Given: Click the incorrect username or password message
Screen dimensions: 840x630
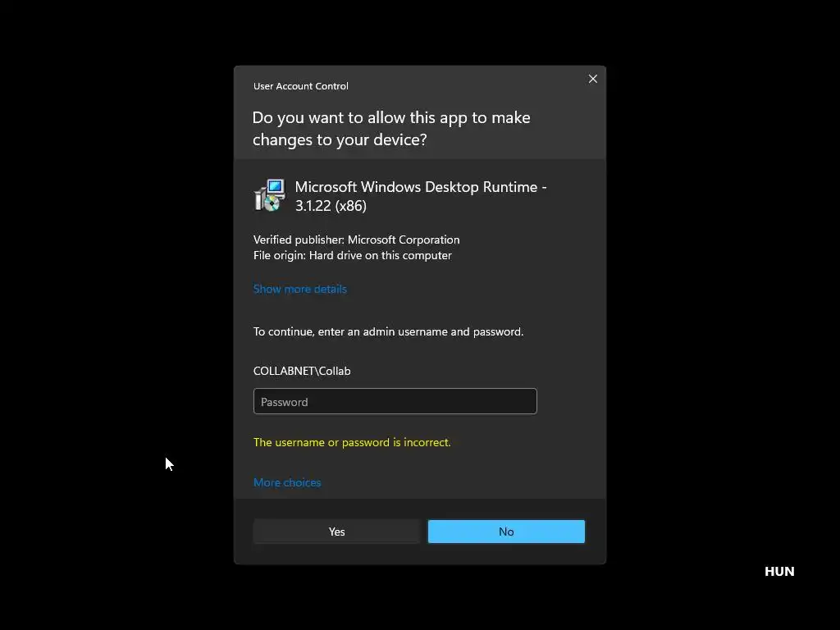Looking at the screenshot, I should 352,442.
